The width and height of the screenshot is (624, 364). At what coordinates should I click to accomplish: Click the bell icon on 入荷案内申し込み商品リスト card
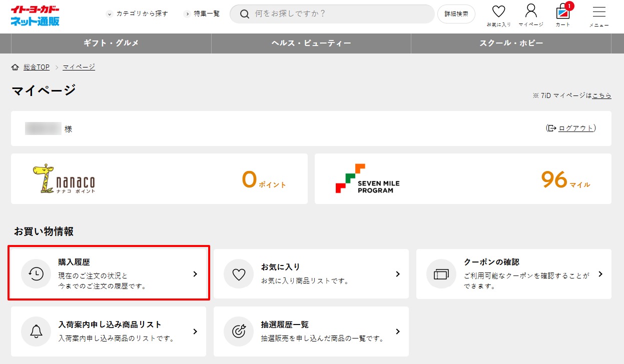coord(36,331)
